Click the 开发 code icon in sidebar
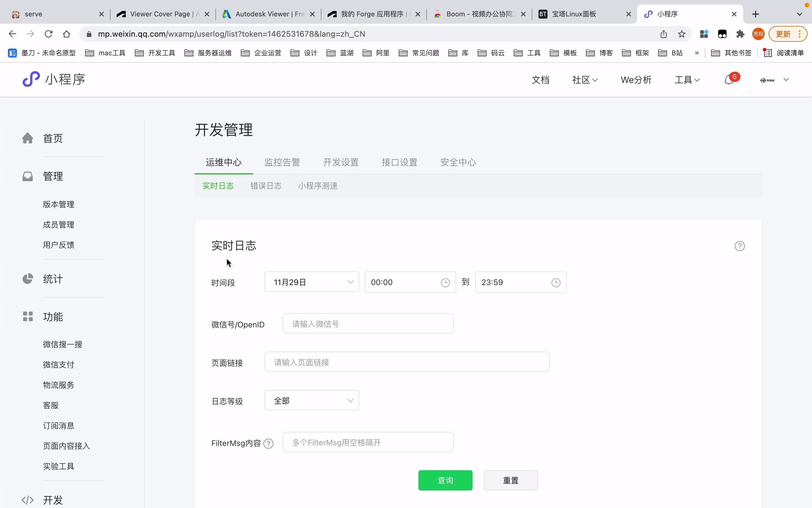Image resolution: width=812 pixels, height=508 pixels. pos(28,500)
